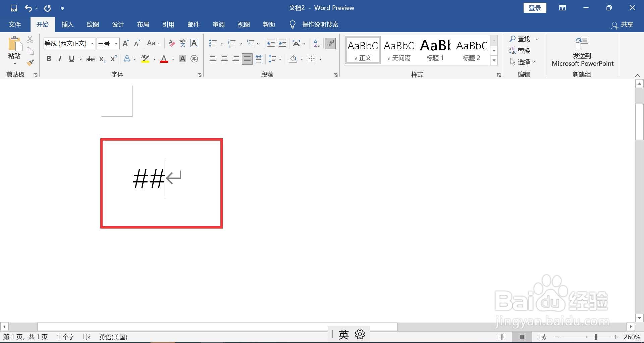Increase the paragraph indent

click(x=282, y=43)
